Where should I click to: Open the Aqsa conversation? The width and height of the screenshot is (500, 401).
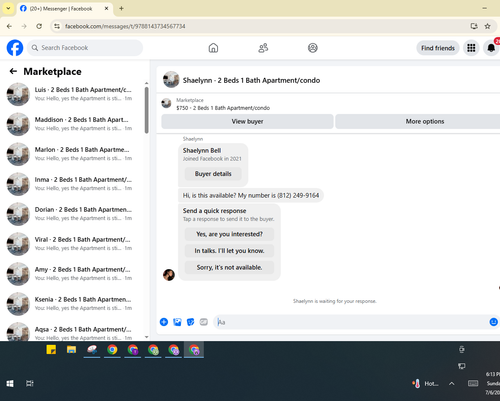(73, 332)
